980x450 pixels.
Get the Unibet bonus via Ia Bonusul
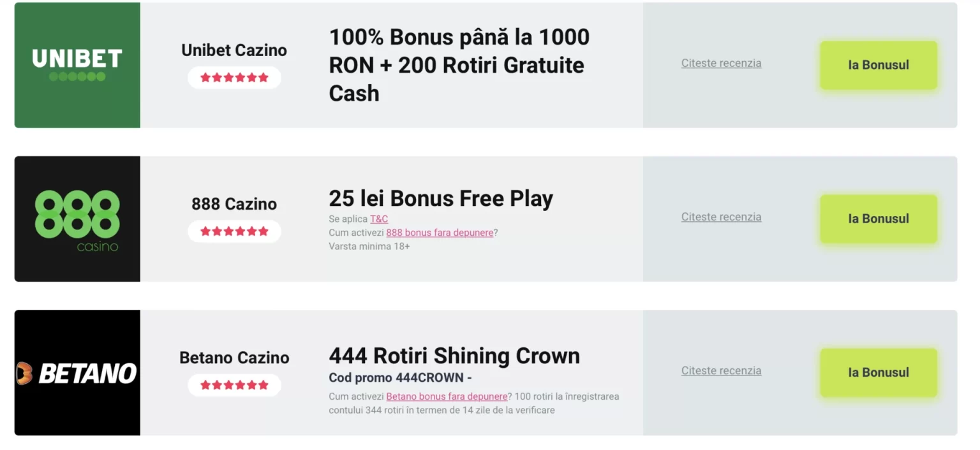tap(879, 65)
